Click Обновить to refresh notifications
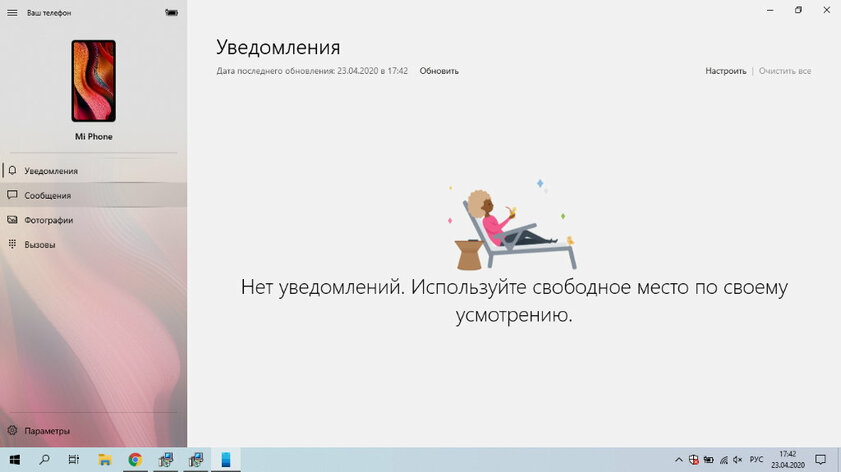 (439, 71)
